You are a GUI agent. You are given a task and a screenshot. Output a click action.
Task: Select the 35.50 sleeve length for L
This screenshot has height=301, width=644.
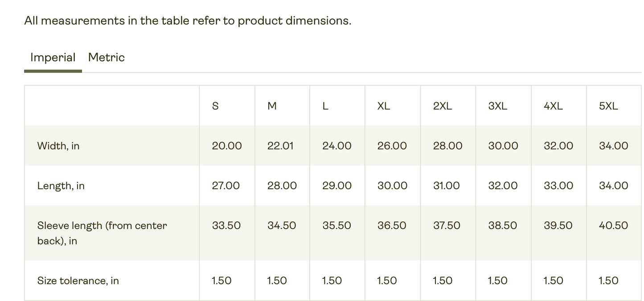(x=337, y=226)
